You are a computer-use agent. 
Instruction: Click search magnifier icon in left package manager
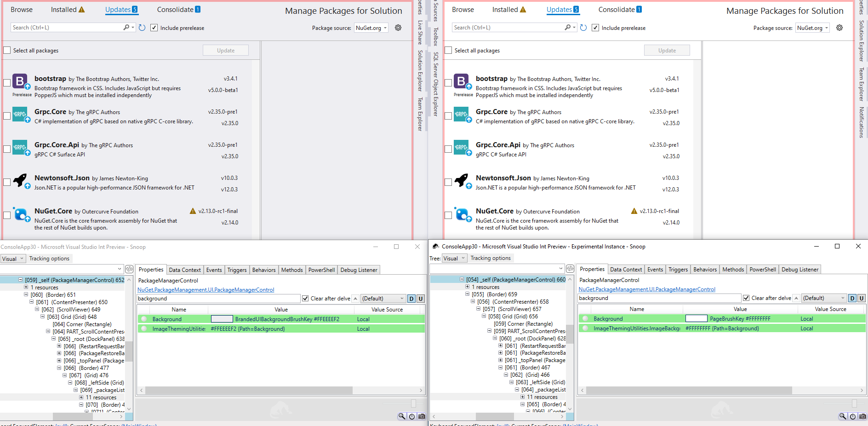pos(126,28)
